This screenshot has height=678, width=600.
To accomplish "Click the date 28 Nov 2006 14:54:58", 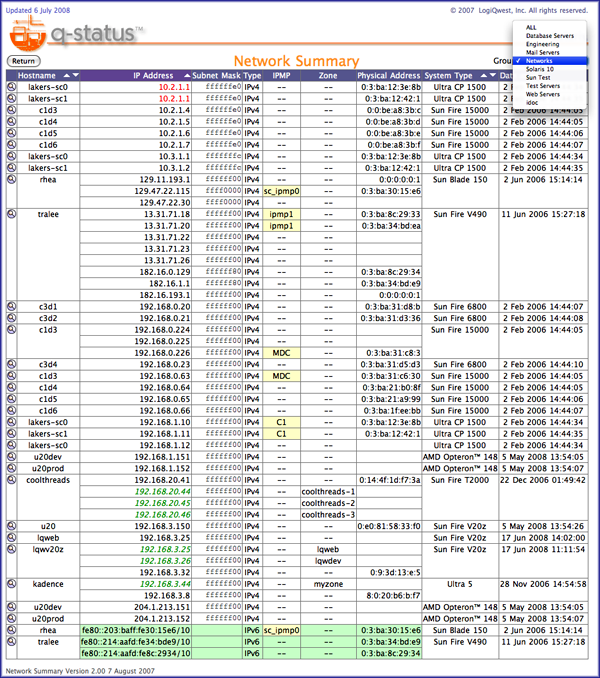I will click(x=543, y=584).
